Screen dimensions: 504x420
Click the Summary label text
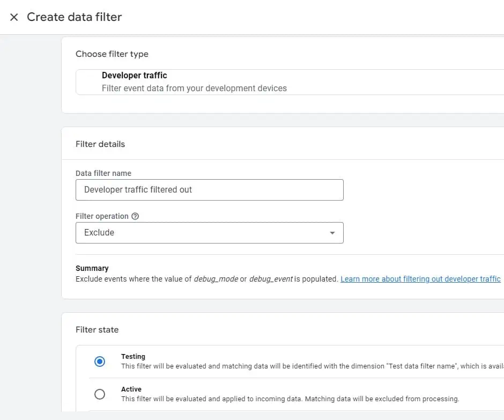(92, 268)
